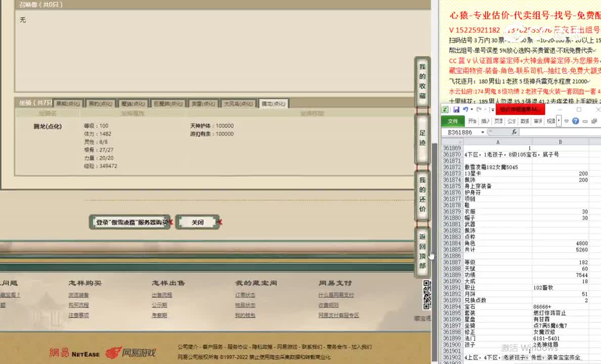601x364 pixels.
Task: Open the Excel help question mark
Action: coord(575,121)
